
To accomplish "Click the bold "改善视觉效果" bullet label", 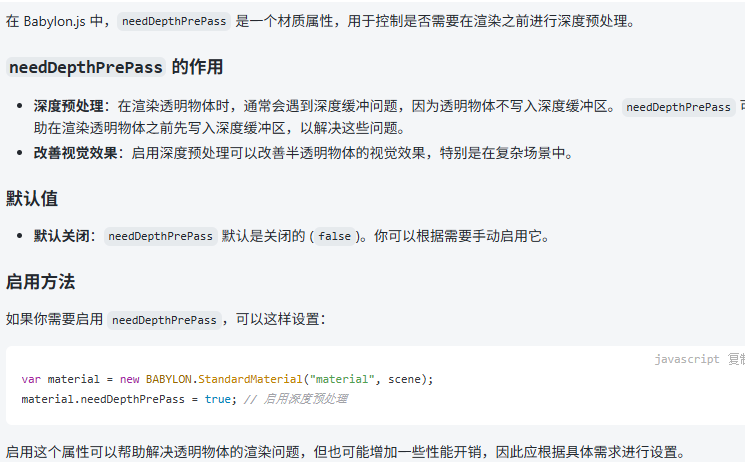I will point(75,153).
